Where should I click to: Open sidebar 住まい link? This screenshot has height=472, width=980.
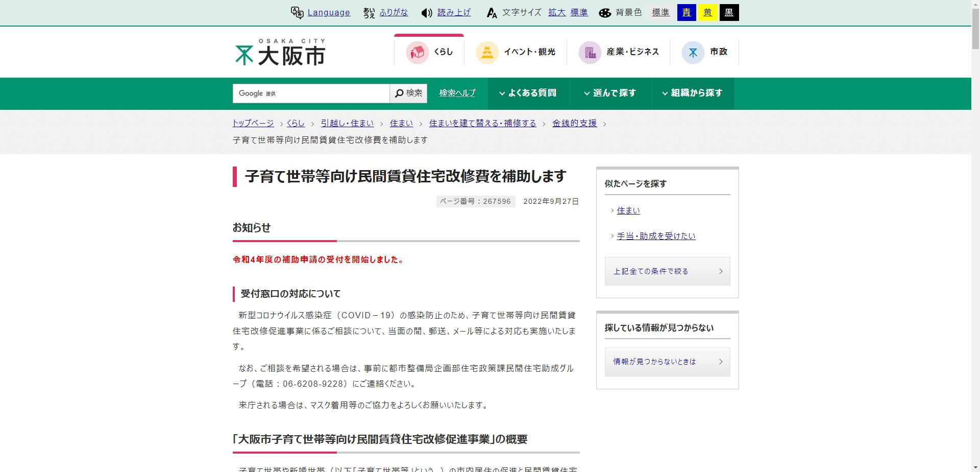tap(628, 210)
